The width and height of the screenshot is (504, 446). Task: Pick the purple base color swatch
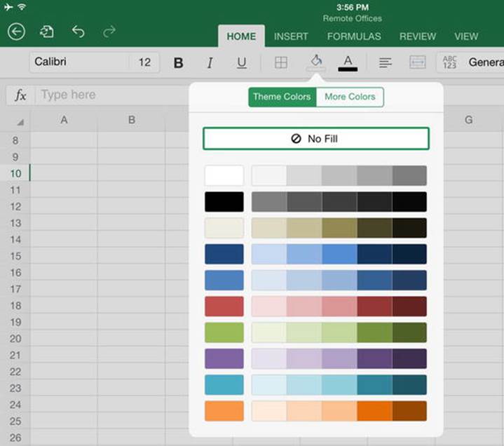224,358
